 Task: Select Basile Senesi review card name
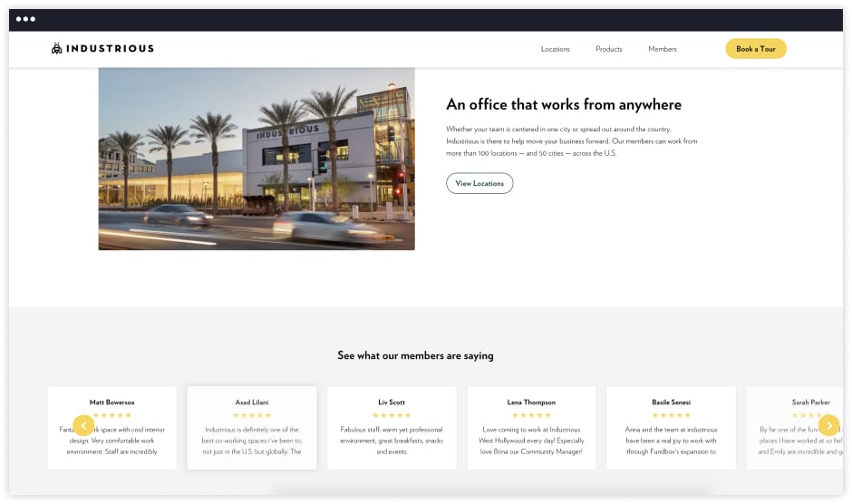pos(671,402)
